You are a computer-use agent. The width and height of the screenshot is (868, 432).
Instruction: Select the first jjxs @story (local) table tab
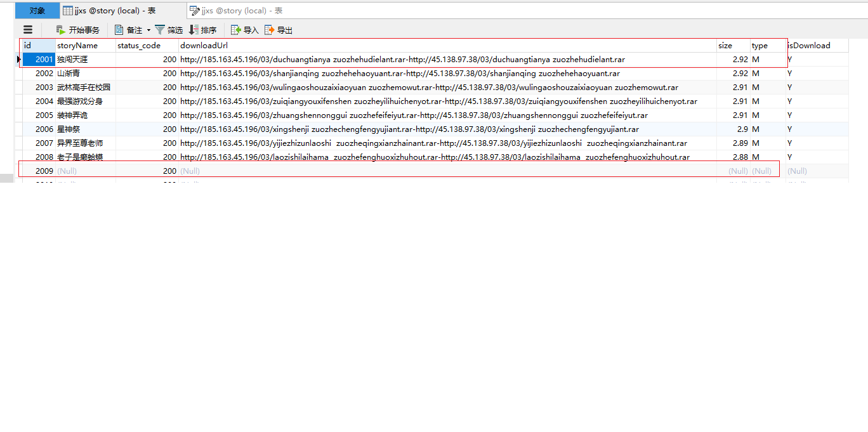pos(123,11)
